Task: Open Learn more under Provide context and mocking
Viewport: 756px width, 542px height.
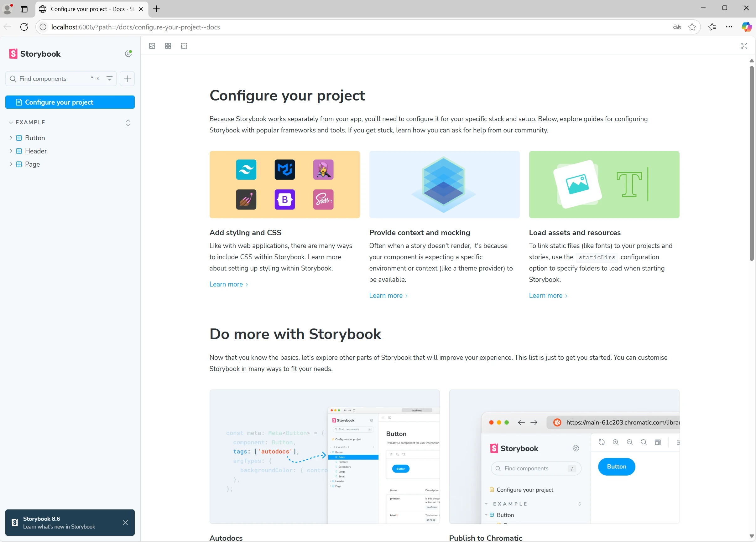Action: point(388,296)
